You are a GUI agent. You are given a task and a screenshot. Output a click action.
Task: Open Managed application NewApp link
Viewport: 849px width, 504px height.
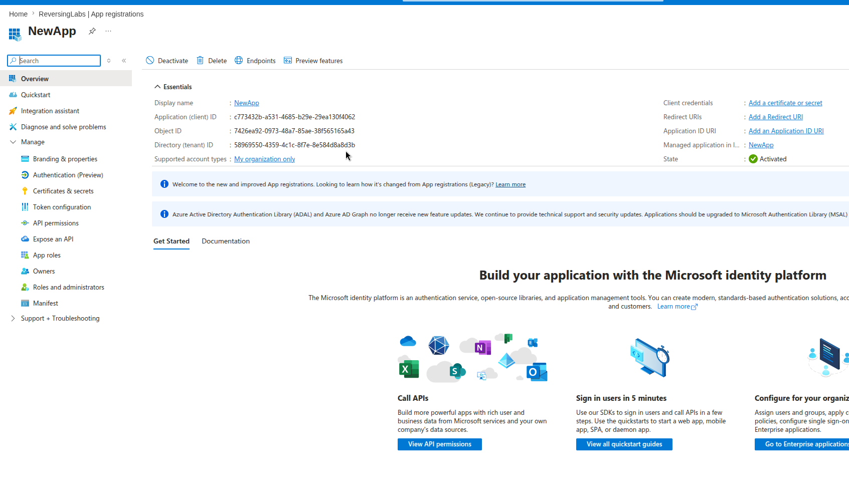pyautogui.click(x=761, y=145)
